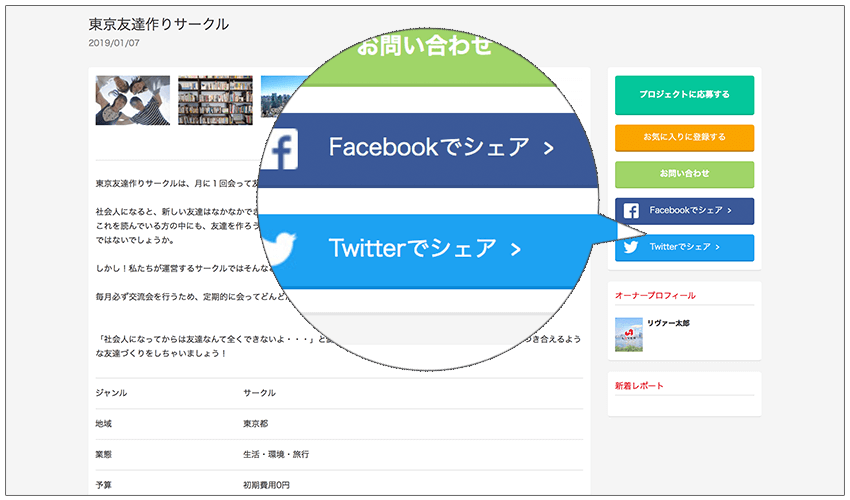Click the 初期費用0円 value
This screenshot has width=850, height=500.
click(266, 485)
